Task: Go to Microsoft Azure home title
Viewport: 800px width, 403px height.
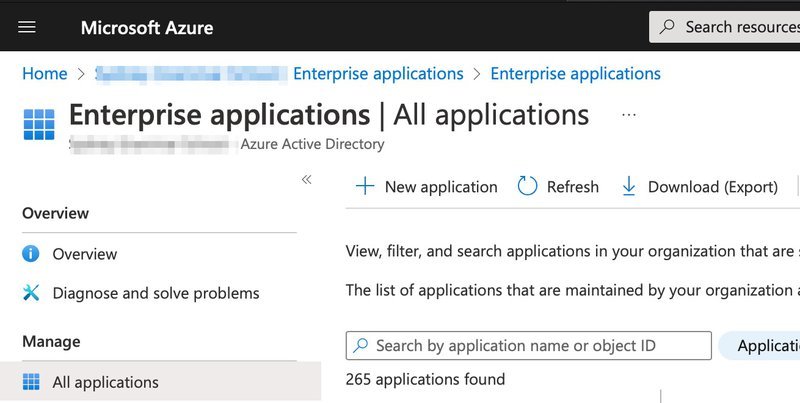Action: coord(147,28)
